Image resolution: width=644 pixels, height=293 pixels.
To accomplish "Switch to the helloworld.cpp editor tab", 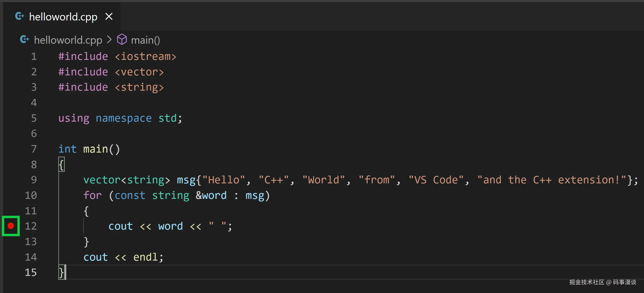I will click(63, 16).
